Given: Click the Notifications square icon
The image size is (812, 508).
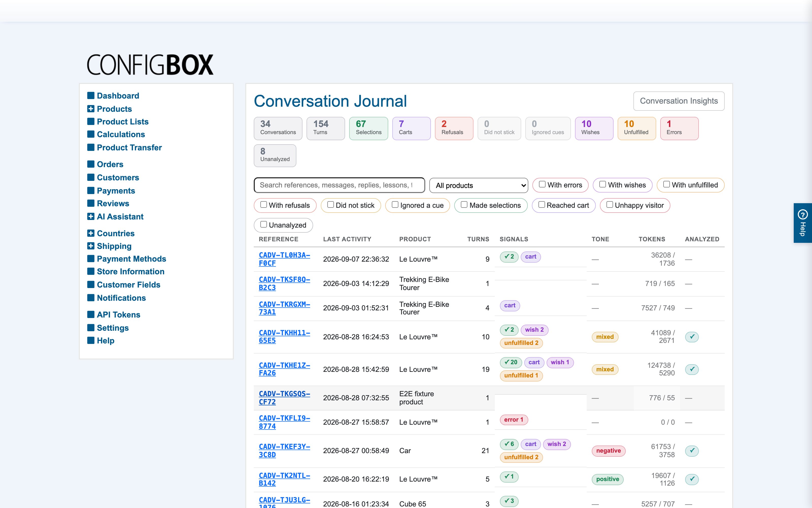Looking at the screenshot, I should coord(91,298).
